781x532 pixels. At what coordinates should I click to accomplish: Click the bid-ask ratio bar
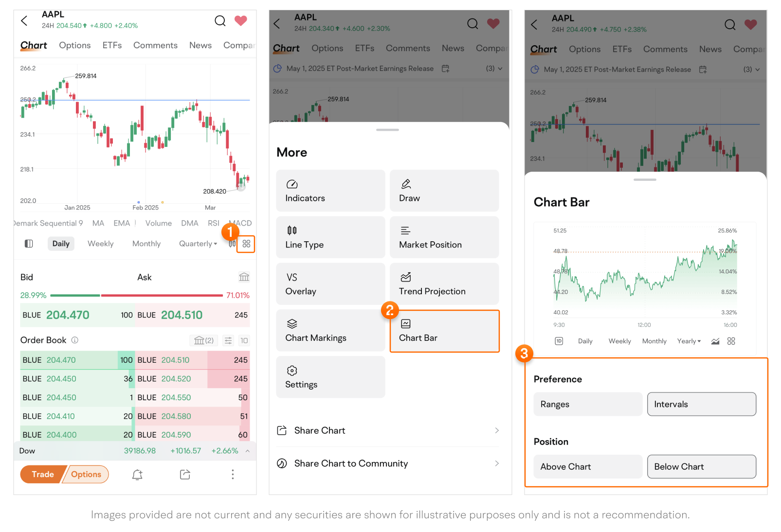(136, 295)
